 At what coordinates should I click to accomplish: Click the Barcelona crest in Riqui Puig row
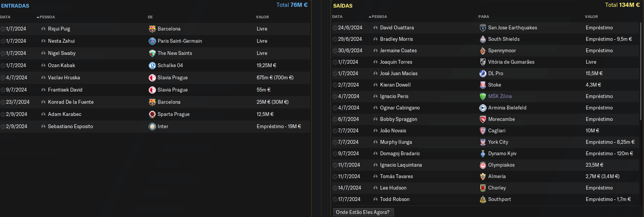pyautogui.click(x=152, y=29)
